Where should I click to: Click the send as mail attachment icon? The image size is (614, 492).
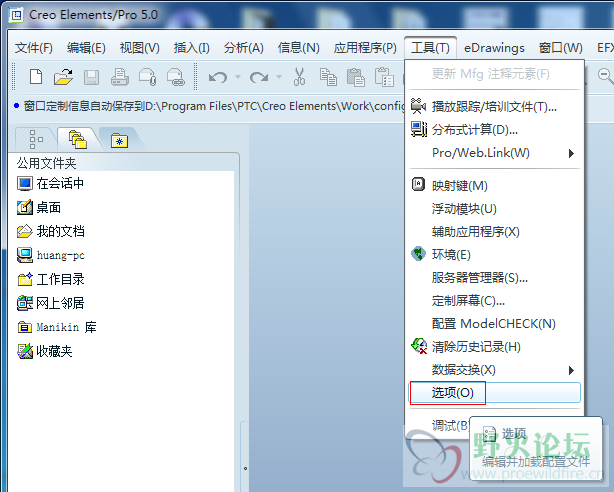[x=148, y=77]
